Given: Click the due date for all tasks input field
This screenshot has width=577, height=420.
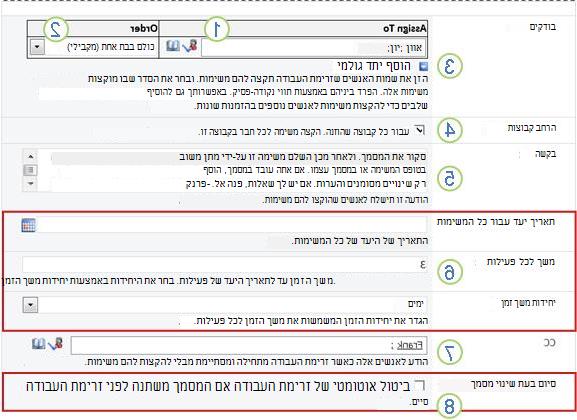Looking at the screenshot, I should [232, 225].
